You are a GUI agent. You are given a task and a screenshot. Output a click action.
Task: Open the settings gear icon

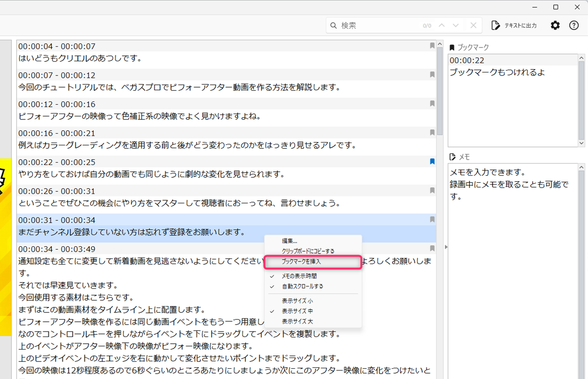tap(555, 25)
